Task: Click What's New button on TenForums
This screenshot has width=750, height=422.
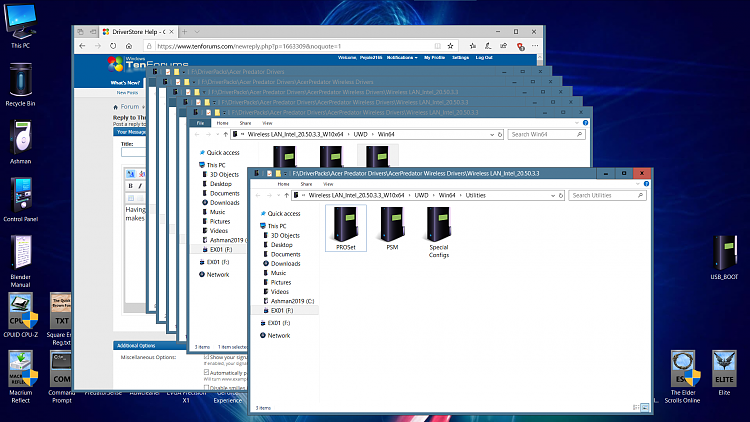Action: tap(125, 82)
